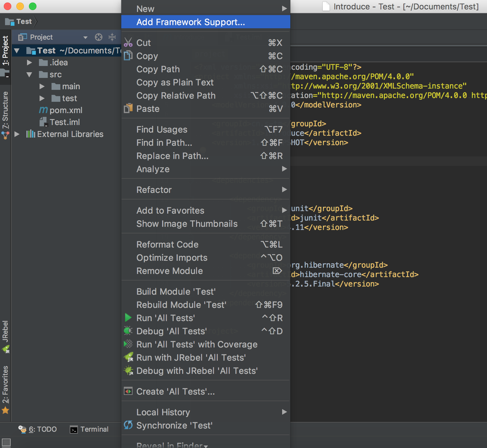The height and width of the screenshot is (448, 487).
Task: Click the Debug with JRebel icon
Action: coord(129,370)
